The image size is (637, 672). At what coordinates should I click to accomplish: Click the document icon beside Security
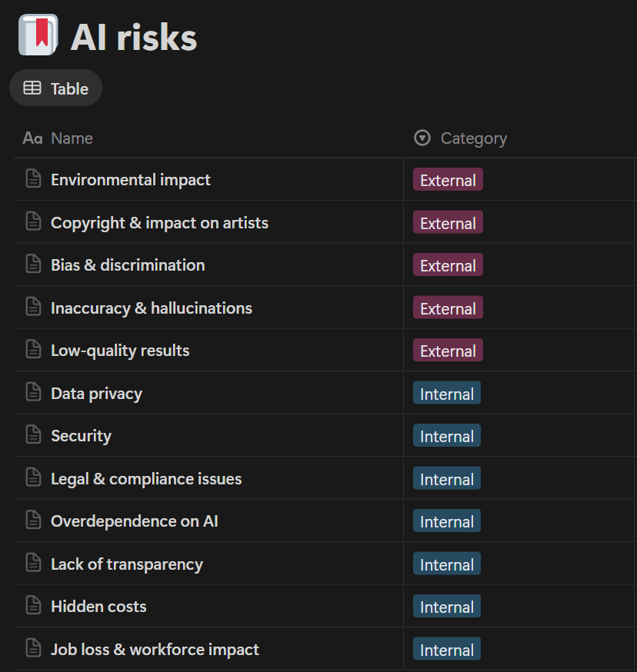(33, 435)
